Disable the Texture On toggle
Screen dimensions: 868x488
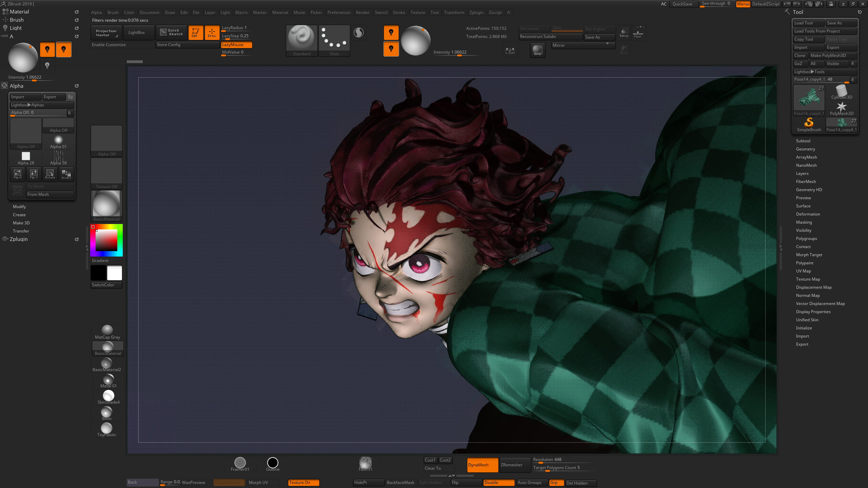[x=303, y=483]
